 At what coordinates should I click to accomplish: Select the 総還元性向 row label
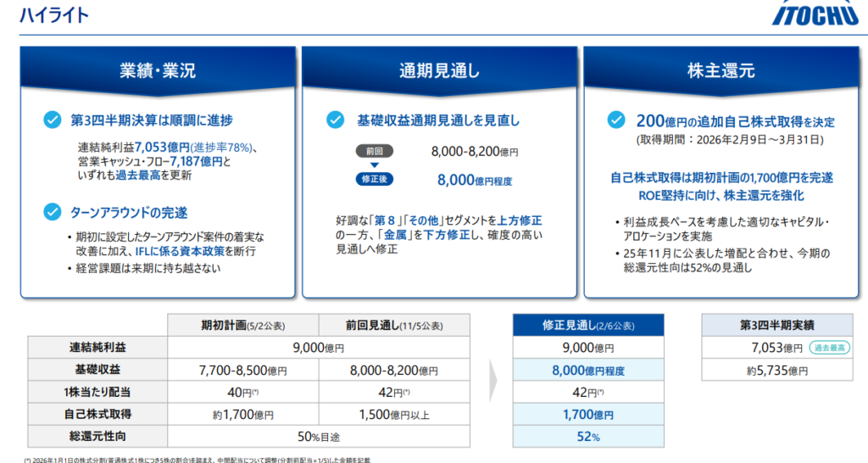[x=97, y=437]
